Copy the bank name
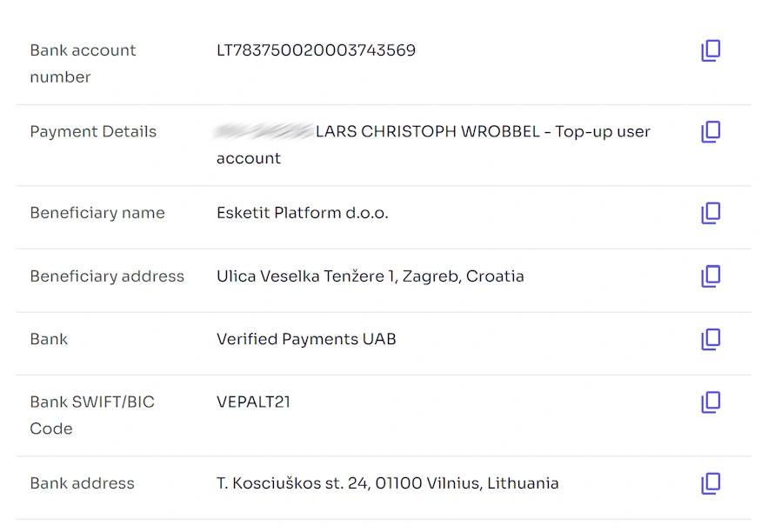The width and height of the screenshot is (761, 532). click(711, 339)
